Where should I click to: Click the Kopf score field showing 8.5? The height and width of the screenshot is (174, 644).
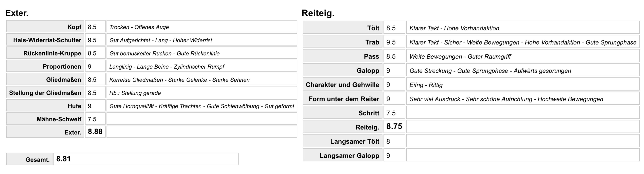pyautogui.click(x=95, y=26)
